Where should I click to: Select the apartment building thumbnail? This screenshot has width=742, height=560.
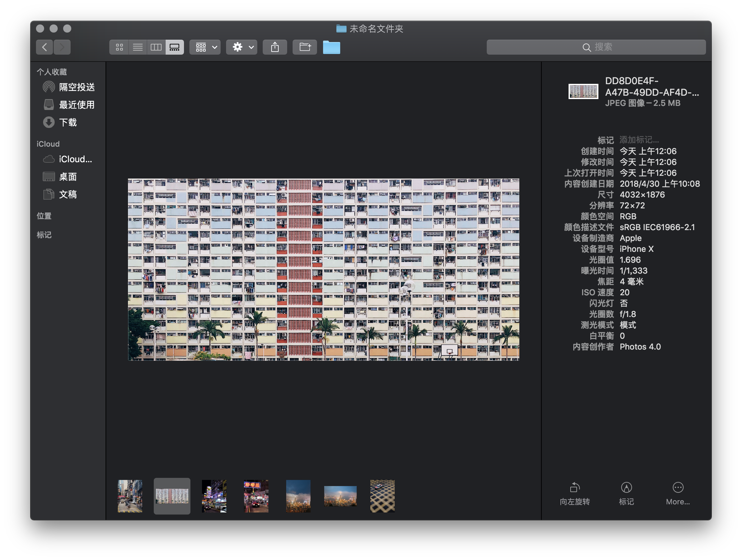pos(172,496)
